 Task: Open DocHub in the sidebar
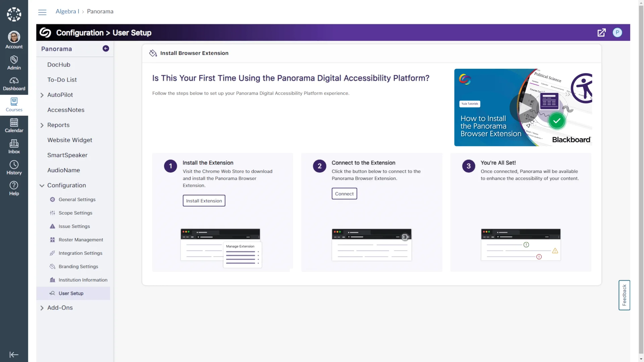tap(59, 65)
